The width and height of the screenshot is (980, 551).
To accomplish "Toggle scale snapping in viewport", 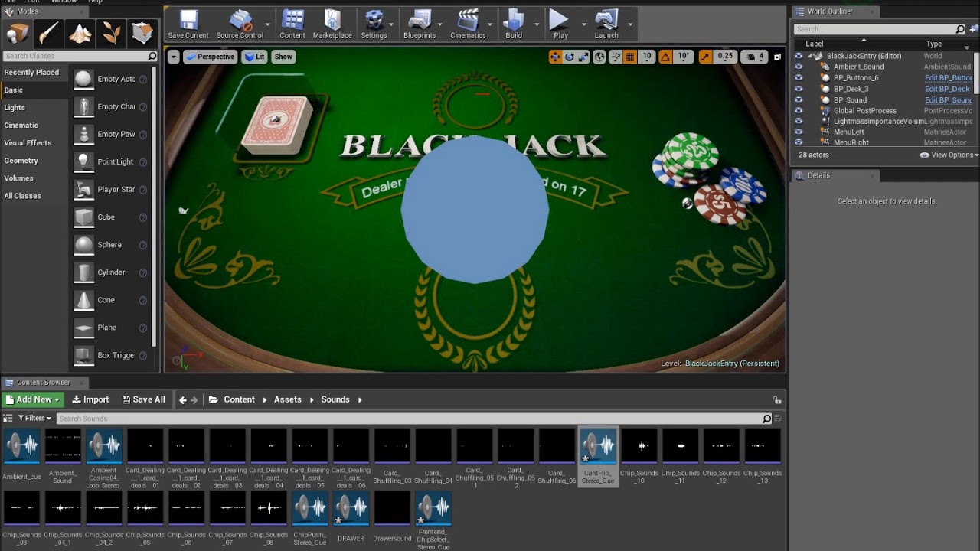I will (x=705, y=57).
